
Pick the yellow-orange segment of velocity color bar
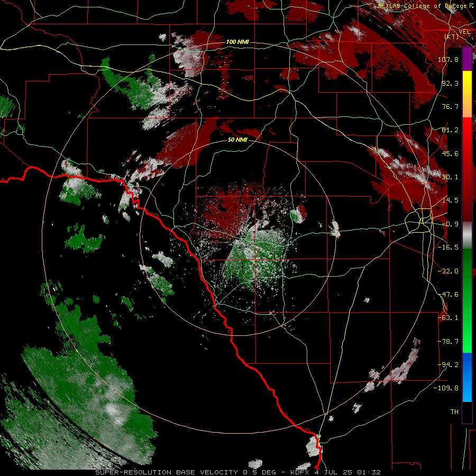click(467, 94)
